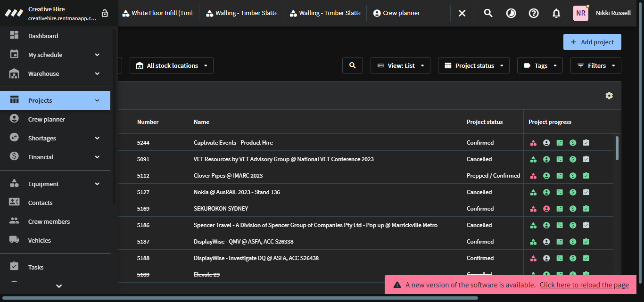Click financial progress icon for Clover Pipes
The image size is (644, 302).
[573, 176]
